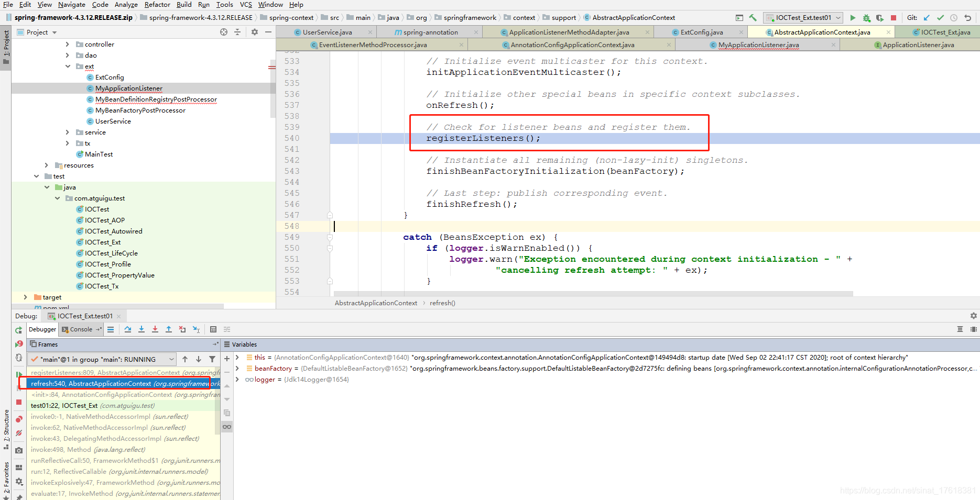980x500 pixels.
Task: Show execution point in the debugger toolbar
Action: (111, 329)
